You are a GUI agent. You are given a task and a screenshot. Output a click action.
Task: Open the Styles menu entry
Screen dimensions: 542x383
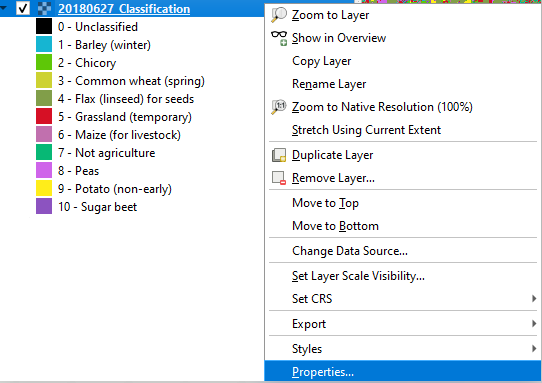coord(403,348)
